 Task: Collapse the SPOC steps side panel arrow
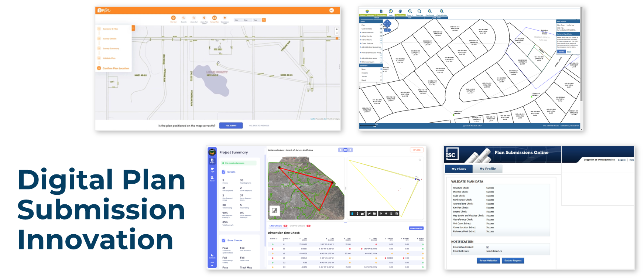pos(133,28)
